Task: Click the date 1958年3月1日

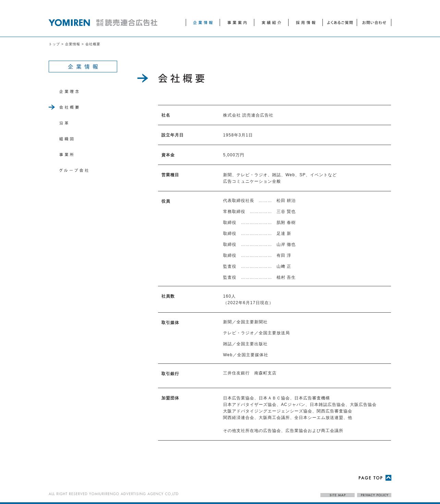Action: click(x=238, y=135)
